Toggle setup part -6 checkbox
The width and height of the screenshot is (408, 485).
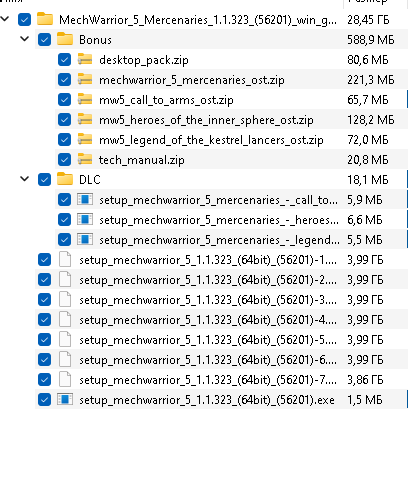pos(44,359)
